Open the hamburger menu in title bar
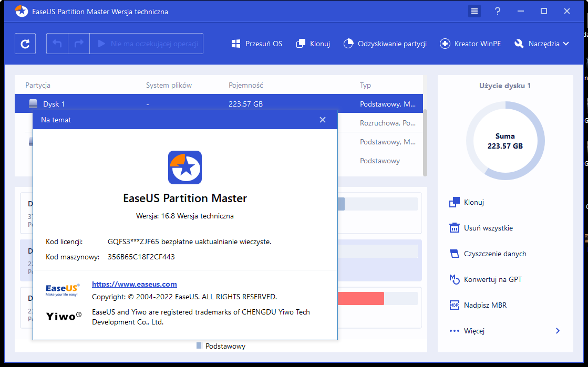This screenshot has width=588, height=367. [474, 11]
